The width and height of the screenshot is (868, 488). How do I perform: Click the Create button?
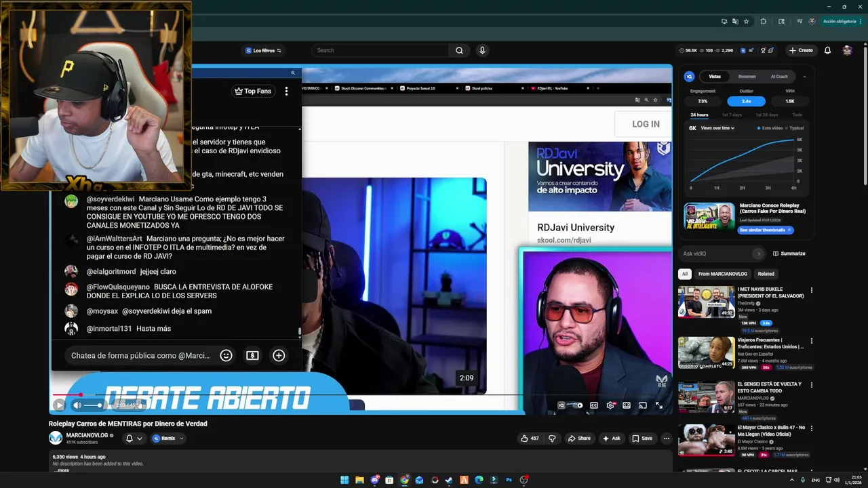[x=801, y=50]
